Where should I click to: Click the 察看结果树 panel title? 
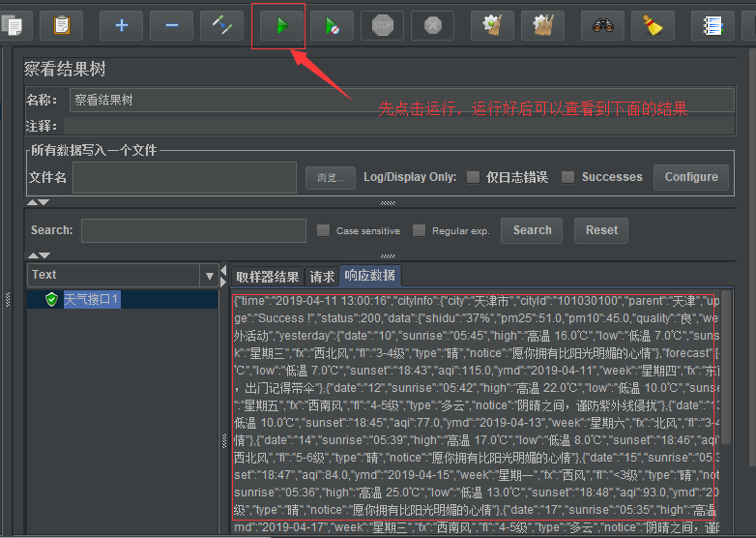point(65,69)
